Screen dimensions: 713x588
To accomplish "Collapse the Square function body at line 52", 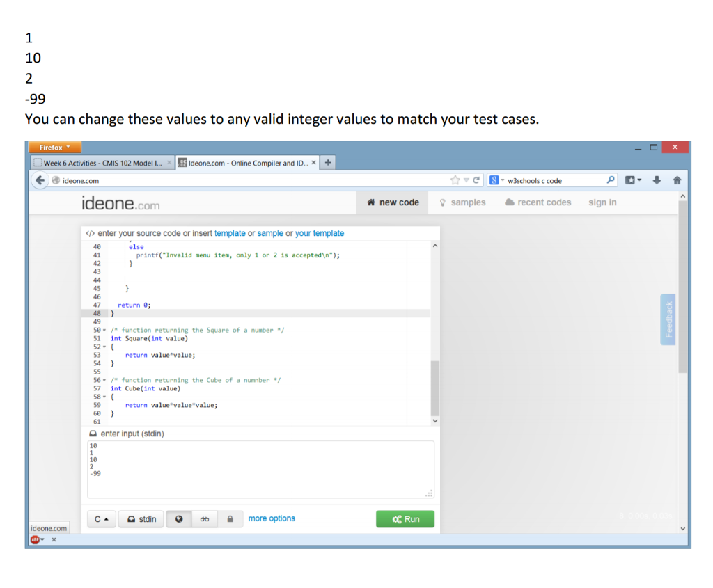I will [x=104, y=347].
